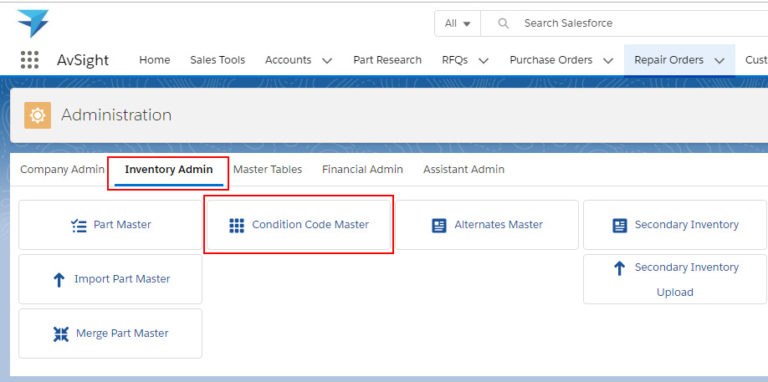Click the Search Salesforce input field
Viewport: 768px width, 382px height.
624,23
